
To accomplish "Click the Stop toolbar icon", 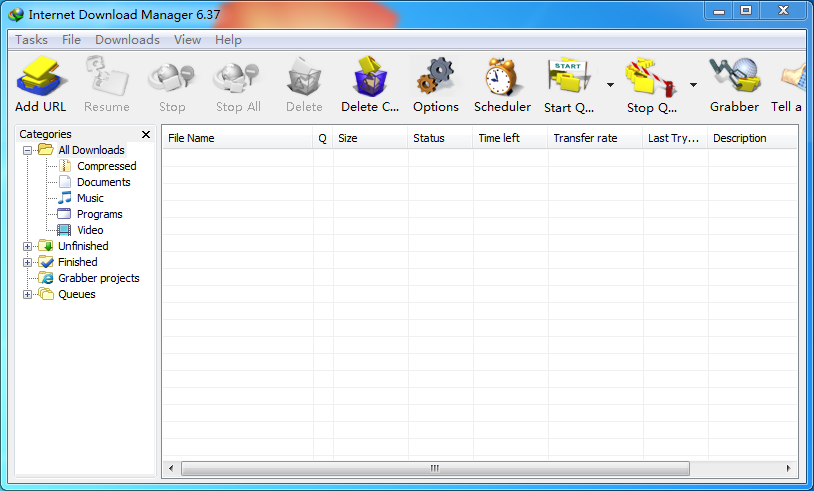I will pos(171,78).
